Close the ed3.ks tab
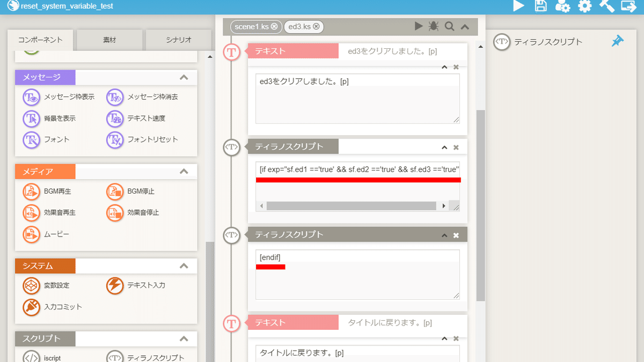This screenshot has width=644, height=362. point(317,26)
